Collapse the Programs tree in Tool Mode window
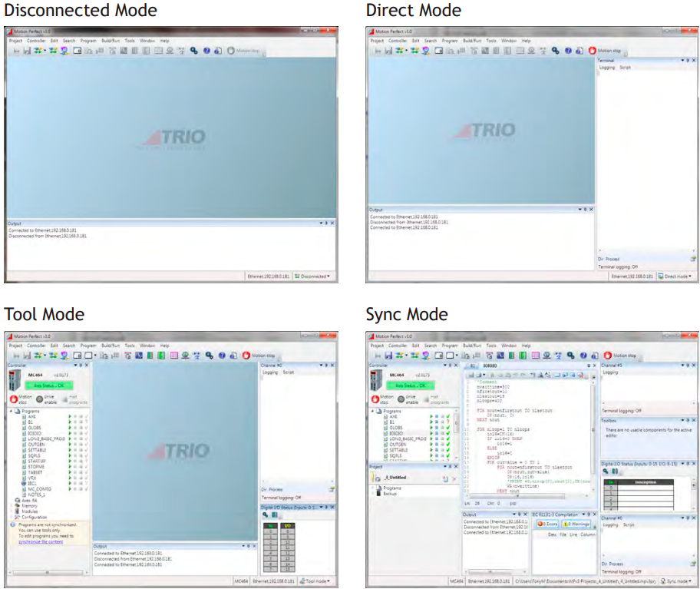Image resolution: width=700 pixels, height=589 pixels. pos(12,411)
